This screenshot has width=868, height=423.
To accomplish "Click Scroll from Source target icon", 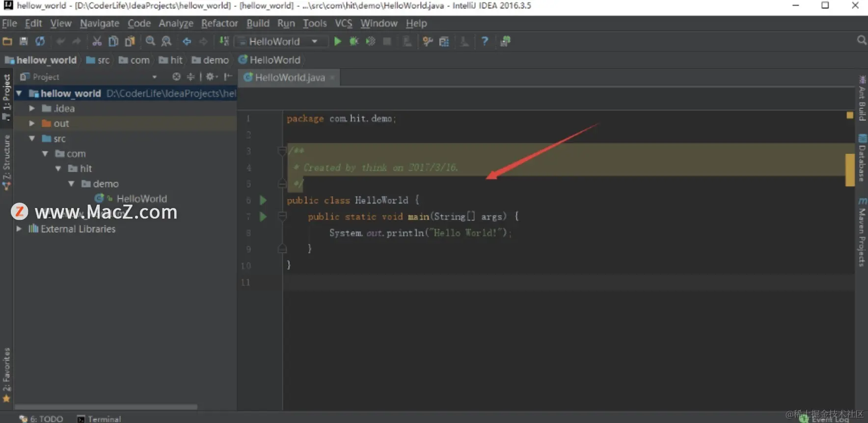I will (176, 77).
